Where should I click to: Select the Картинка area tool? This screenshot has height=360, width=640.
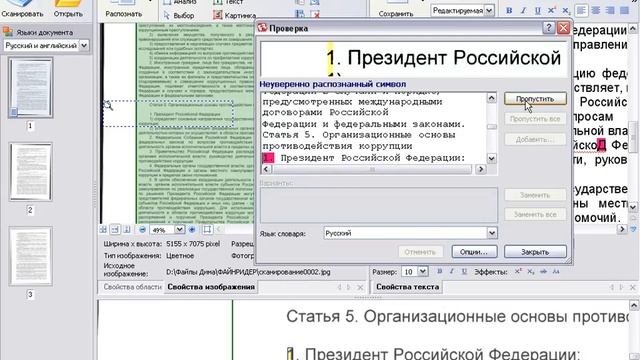[x=234, y=16]
